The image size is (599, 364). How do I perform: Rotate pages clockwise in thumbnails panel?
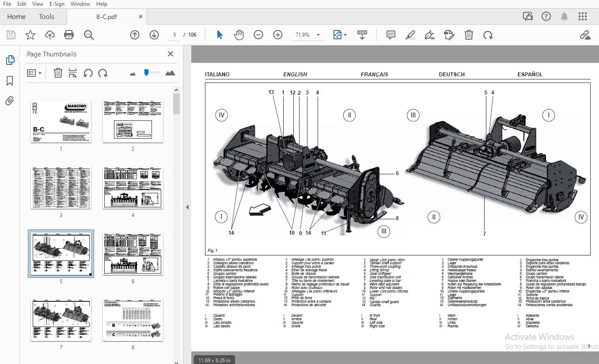click(x=103, y=73)
